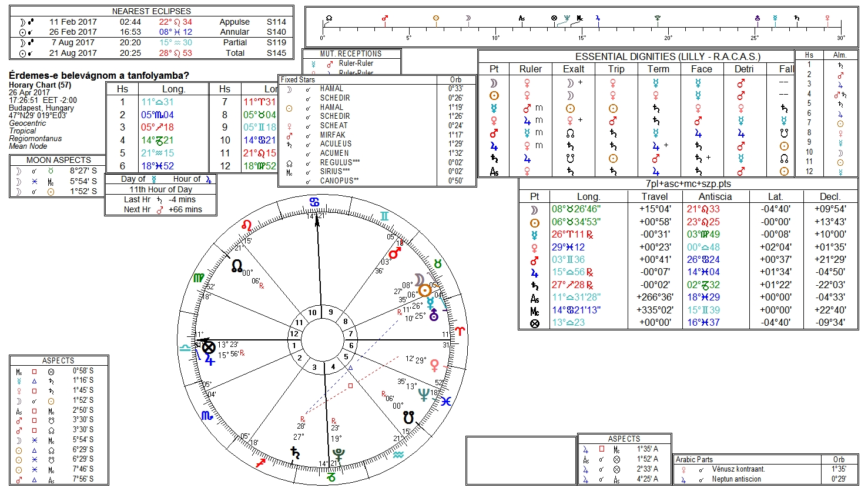The image size is (868, 491).
Task: Select the 'Annular' eclipse type entry
Action: point(234,32)
